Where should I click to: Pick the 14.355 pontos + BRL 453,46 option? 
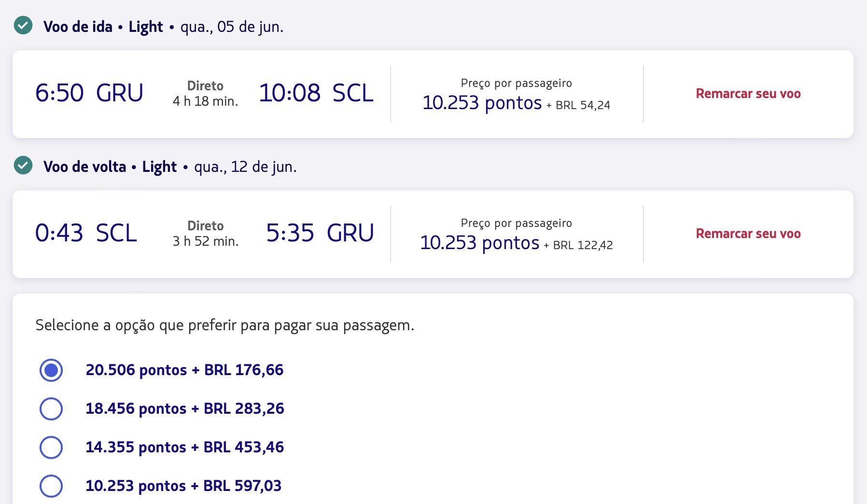click(x=51, y=448)
